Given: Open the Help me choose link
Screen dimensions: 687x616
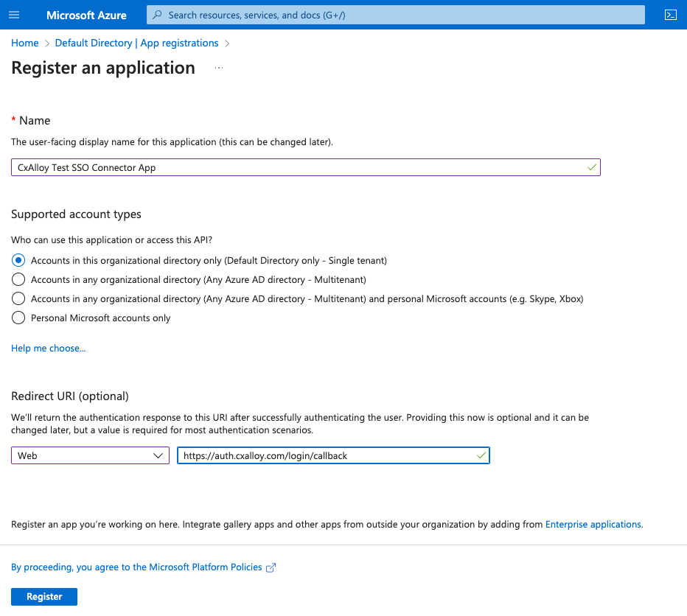Looking at the screenshot, I should click(48, 349).
